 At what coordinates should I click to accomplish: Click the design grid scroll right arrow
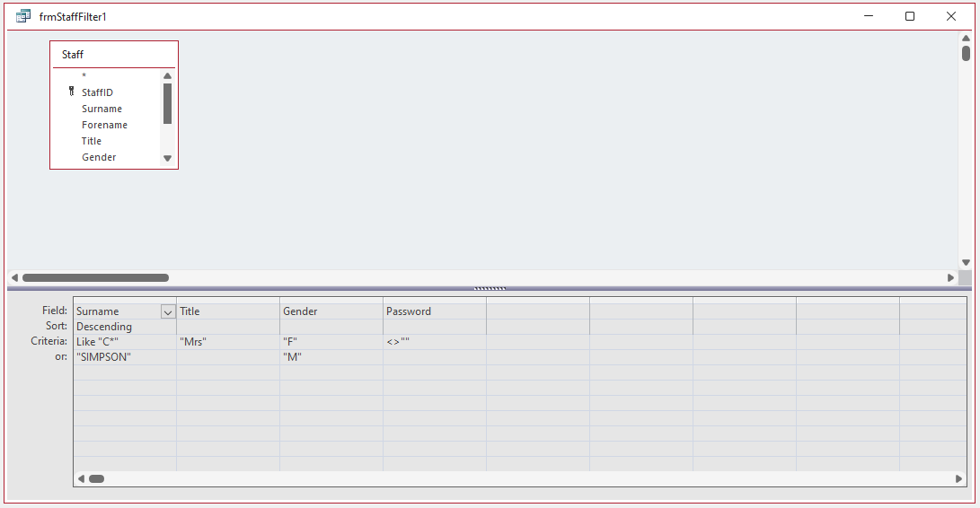pyautogui.click(x=958, y=478)
